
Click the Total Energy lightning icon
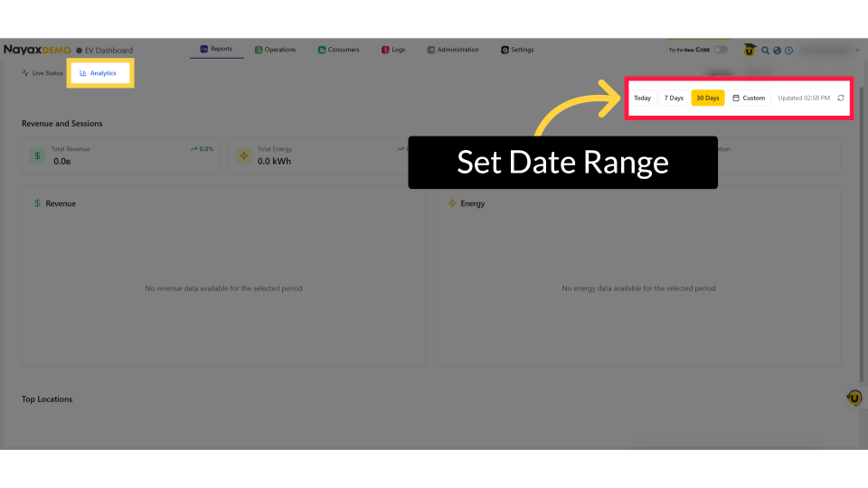point(243,156)
